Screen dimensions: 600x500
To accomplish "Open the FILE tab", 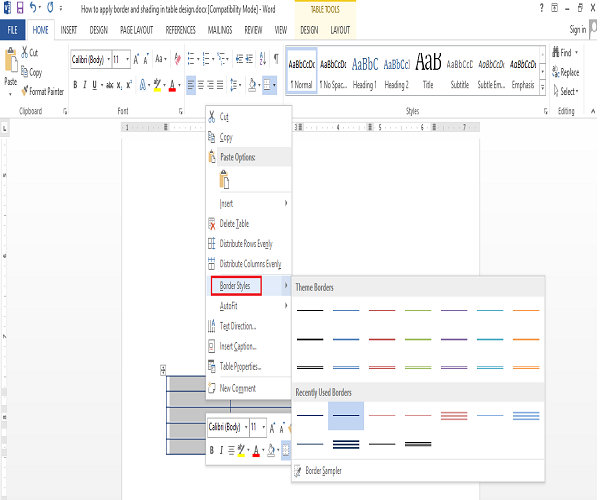I will click(13, 29).
